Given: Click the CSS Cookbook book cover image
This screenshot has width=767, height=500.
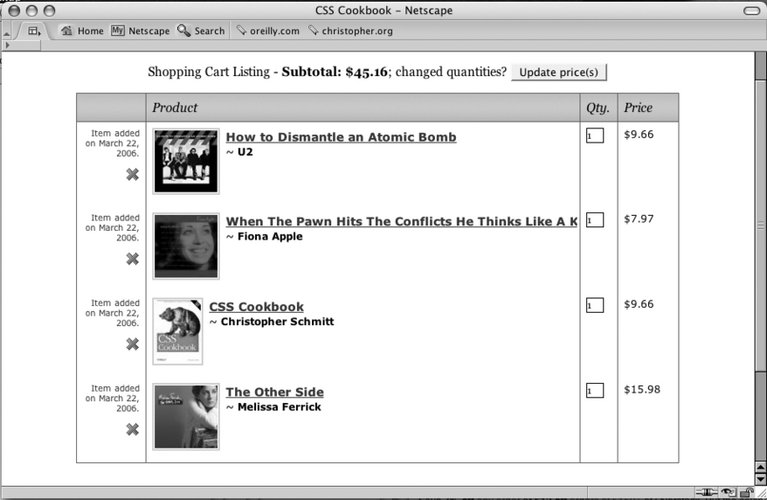Looking at the screenshot, I should pyautogui.click(x=178, y=332).
